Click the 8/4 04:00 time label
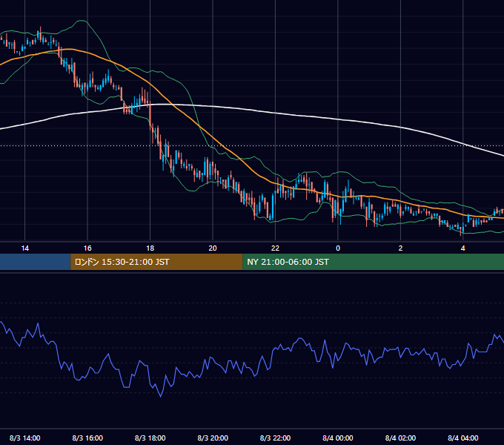This screenshot has width=504, height=445. [x=462, y=438]
